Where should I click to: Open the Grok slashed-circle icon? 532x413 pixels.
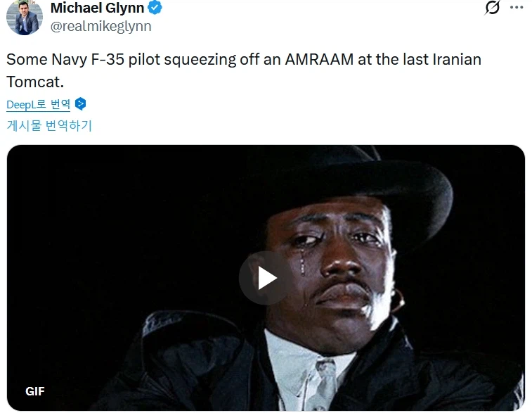pos(493,8)
